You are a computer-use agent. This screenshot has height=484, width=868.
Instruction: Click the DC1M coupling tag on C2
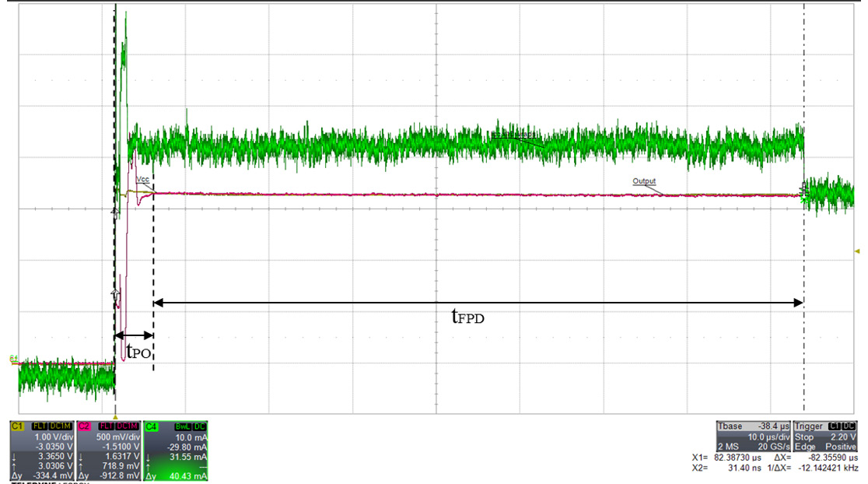tap(127, 426)
